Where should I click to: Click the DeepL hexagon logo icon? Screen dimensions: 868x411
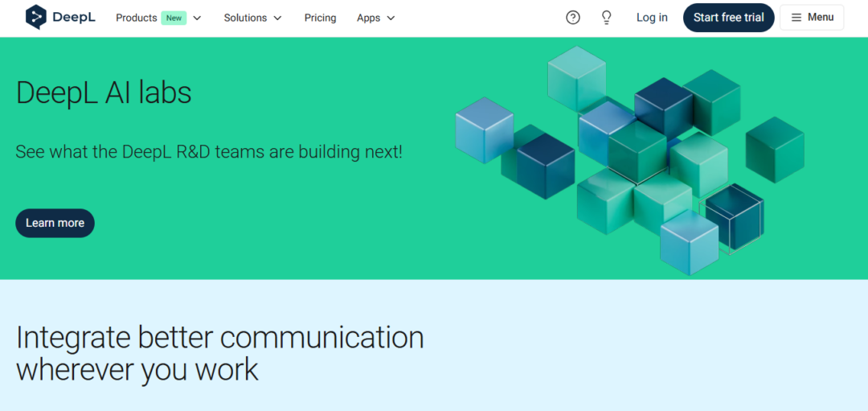pyautogui.click(x=36, y=17)
